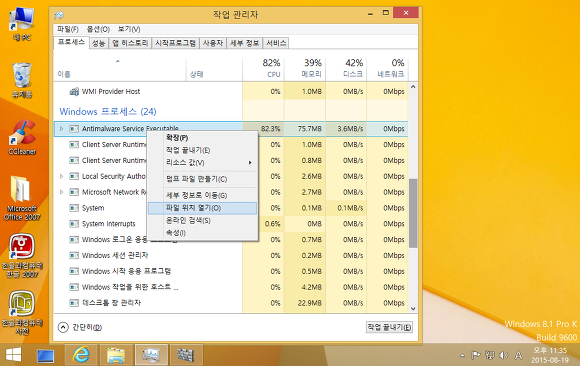Click the scrollbar down arrow

pyautogui.click(x=413, y=309)
